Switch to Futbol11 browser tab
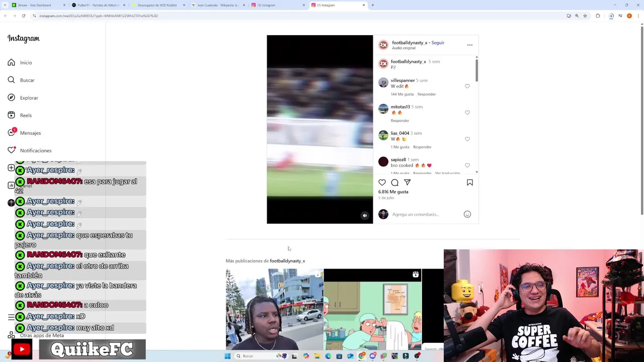Screen dimensions: 644x362 (x=98, y=5)
